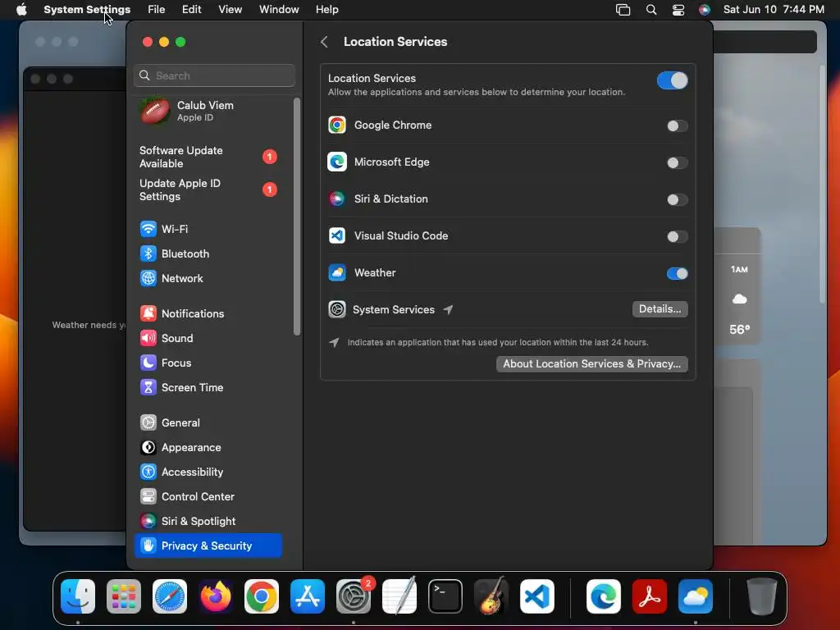The width and height of the screenshot is (840, 630).
Task: Open the Apple menu
Action: coord(21,10)
